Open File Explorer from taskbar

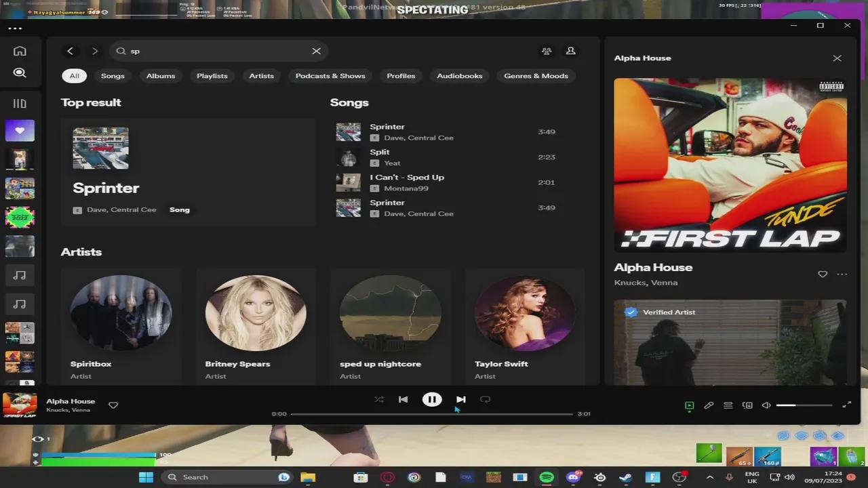pyautogui.click(x=308, y=477)
